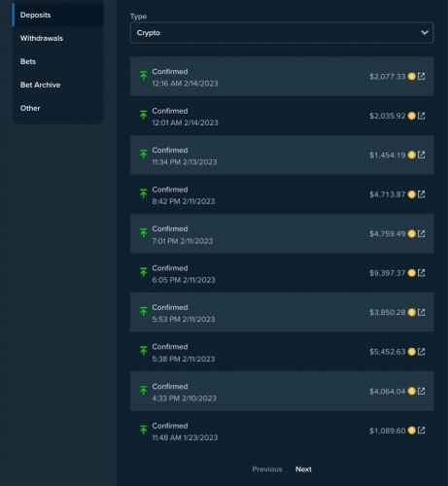Click coin icon beside $4,713.87
Viewport: 448px width, 486px height.
pos(412,194)
